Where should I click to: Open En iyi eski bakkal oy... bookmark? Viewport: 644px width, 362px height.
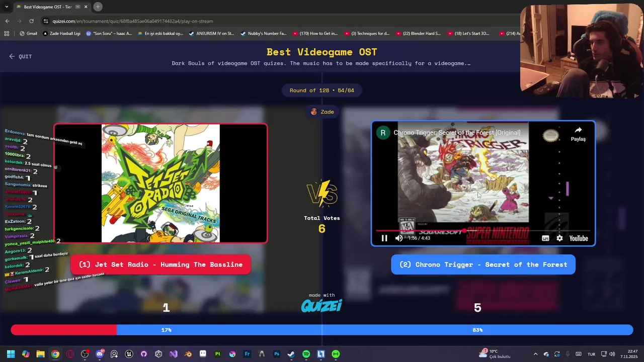click(x=160, y=33)
